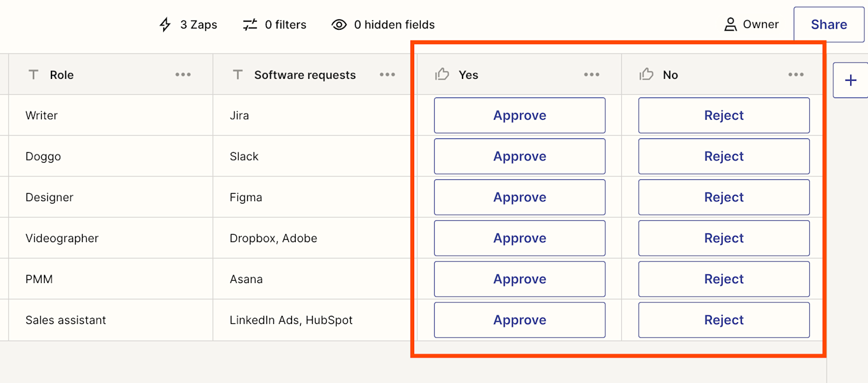Reject the Writer Jira request

click(x=724, y=115)
